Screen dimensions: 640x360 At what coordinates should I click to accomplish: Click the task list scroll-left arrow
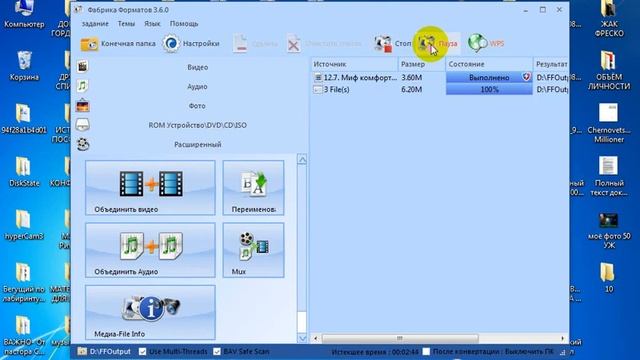coord(316,338)
